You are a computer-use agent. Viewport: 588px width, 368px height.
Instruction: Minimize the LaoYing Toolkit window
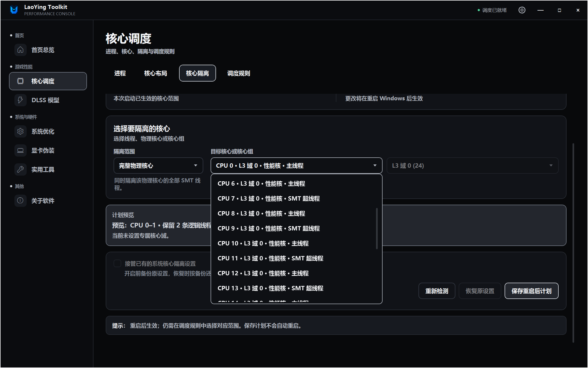(540, 10)
